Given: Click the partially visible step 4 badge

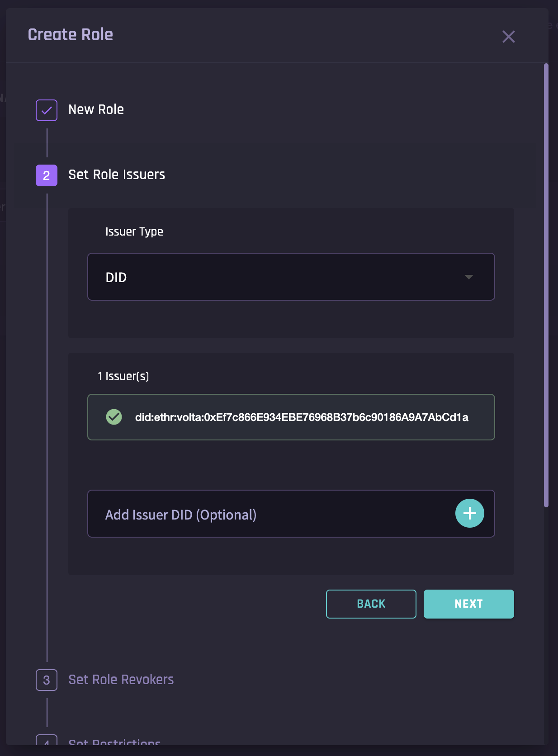Looking at the screenshot, I should (47, 741).
